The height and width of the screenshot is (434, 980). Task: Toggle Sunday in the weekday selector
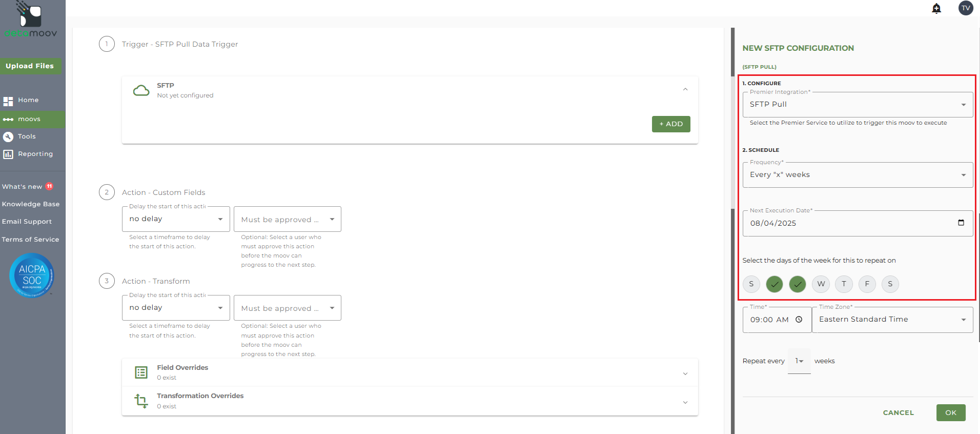[751, 284]
